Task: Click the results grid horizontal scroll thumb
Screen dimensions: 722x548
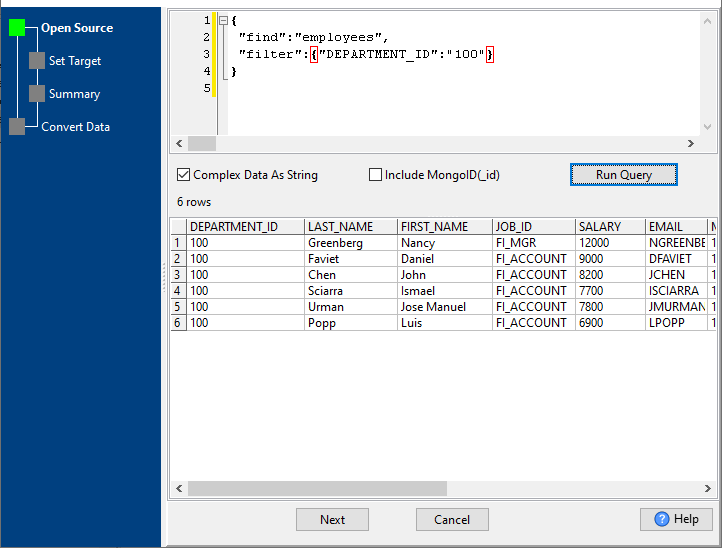Action: point(317,489)
